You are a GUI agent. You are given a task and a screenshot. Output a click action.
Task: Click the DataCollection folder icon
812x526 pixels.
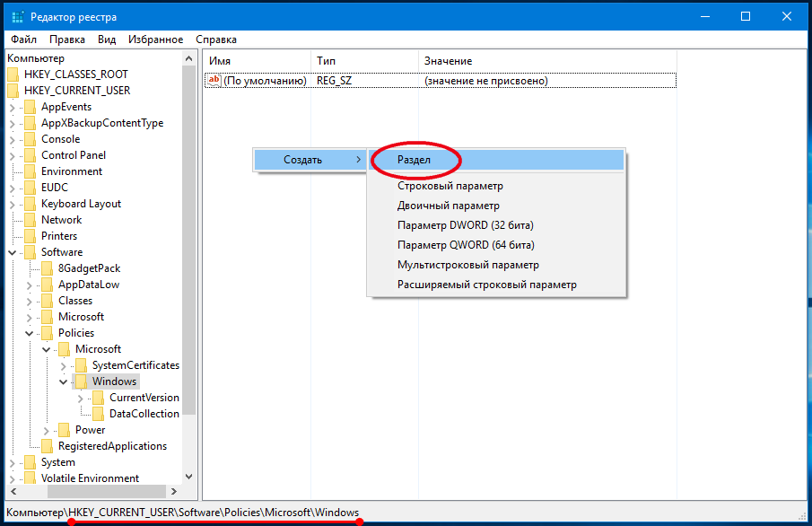coord(98,414)
